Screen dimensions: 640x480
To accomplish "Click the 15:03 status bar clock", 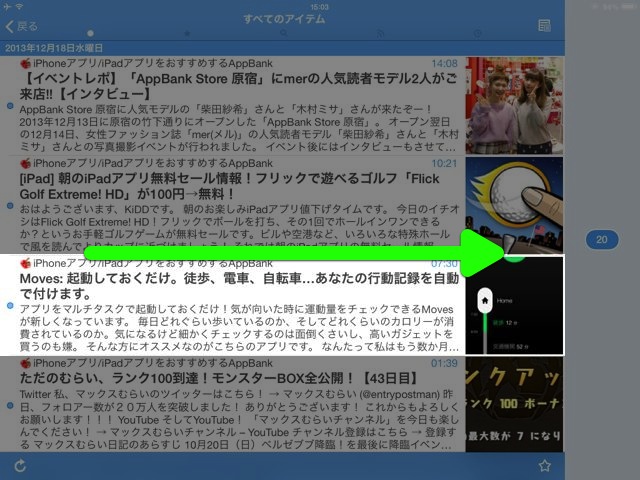I will click(x=319, y=7).
